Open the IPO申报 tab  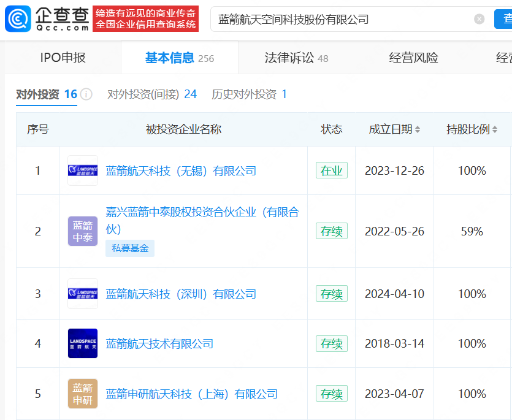point(63,58)
